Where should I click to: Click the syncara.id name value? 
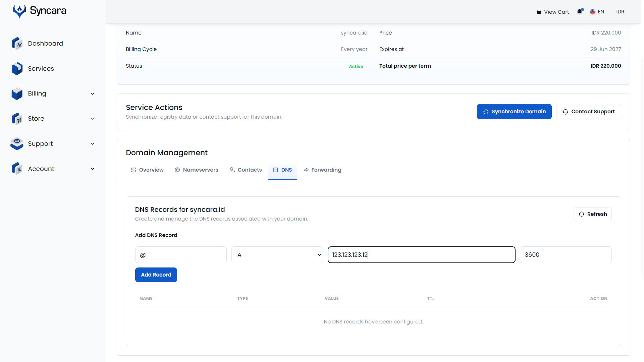[354, 33]
